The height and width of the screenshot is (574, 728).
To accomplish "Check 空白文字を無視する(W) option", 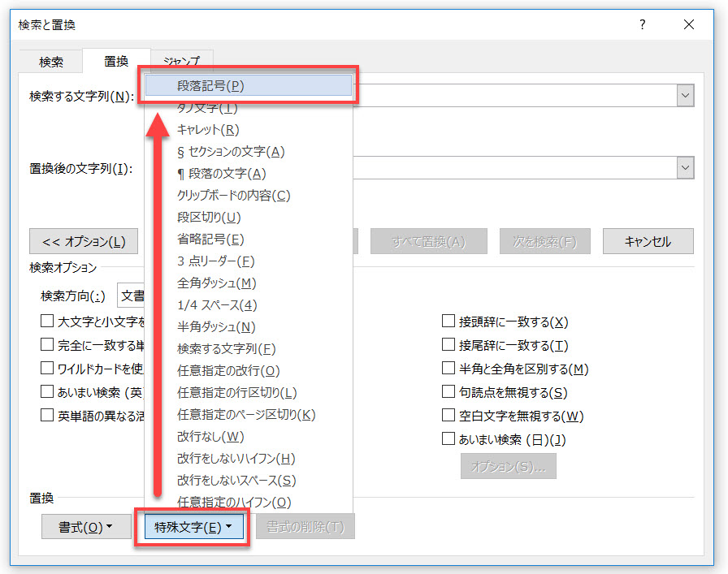I will 448,416.
